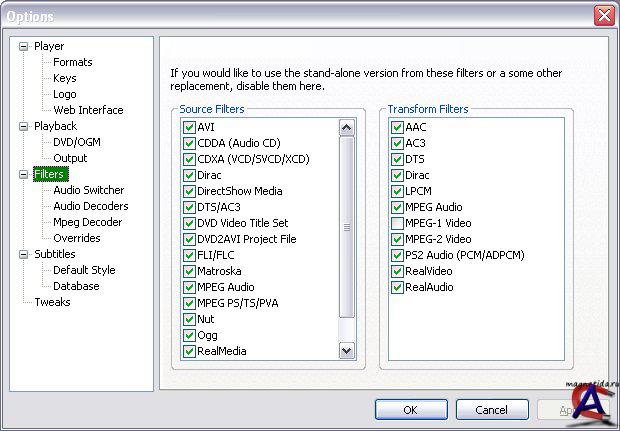Image resolution: width=620 pixels, height=431 pixels.
Task: Click the Source Filters scrollbar up arrow
Action: pos(347,128)
